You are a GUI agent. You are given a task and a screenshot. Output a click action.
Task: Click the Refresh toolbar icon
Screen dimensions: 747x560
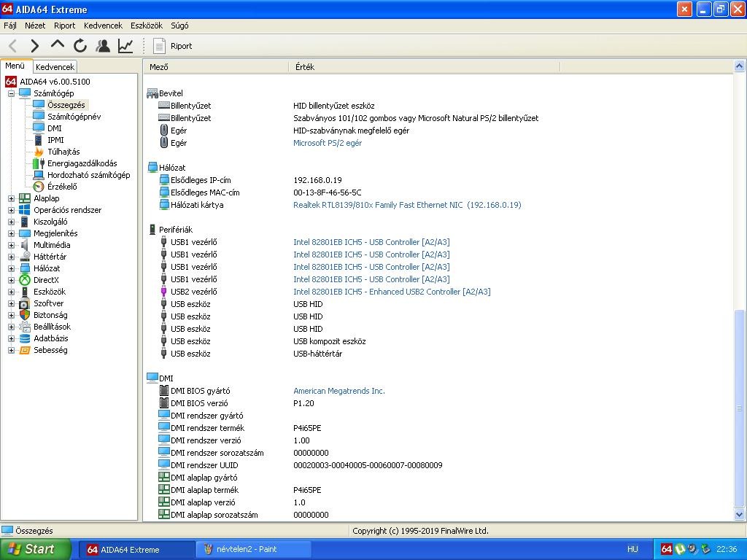[x=80, y=46]
